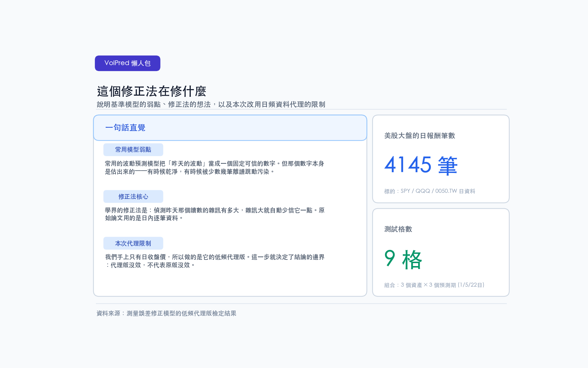Click the 本次代理限制 tag
This screenshot has width=588, height=368.
click(x=133, y=243)
